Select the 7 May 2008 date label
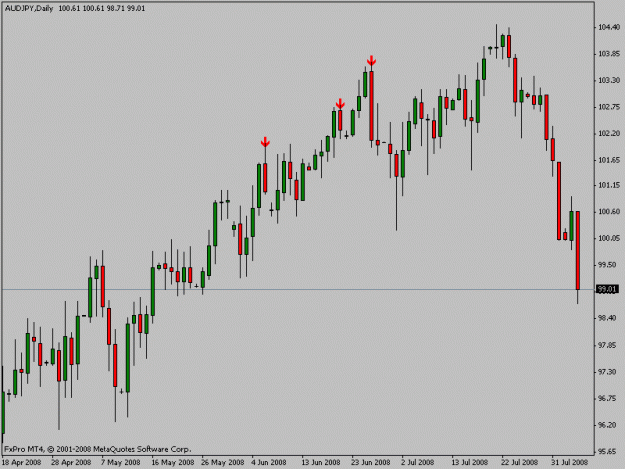Screen dimensions: 625x469 tap(121, 462)
